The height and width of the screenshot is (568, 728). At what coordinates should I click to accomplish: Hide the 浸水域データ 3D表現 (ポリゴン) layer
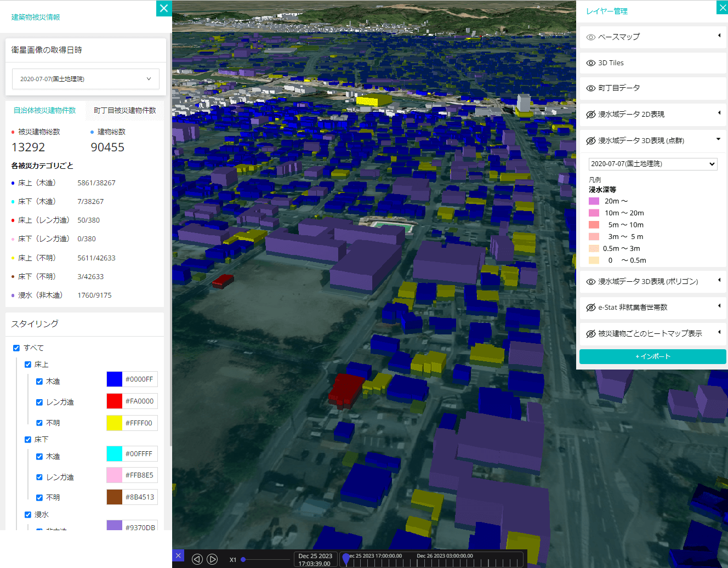pyautogui.click(x=591, y=282)
